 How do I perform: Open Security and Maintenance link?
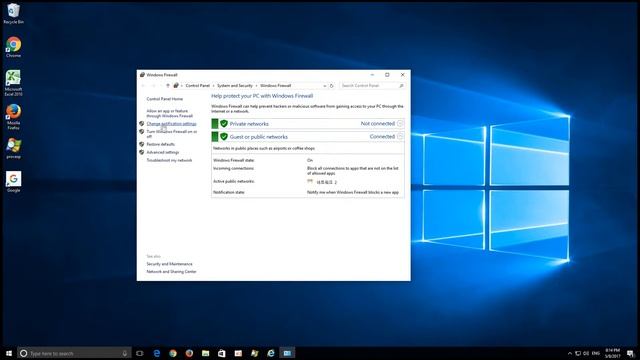[x=169, y=264]
